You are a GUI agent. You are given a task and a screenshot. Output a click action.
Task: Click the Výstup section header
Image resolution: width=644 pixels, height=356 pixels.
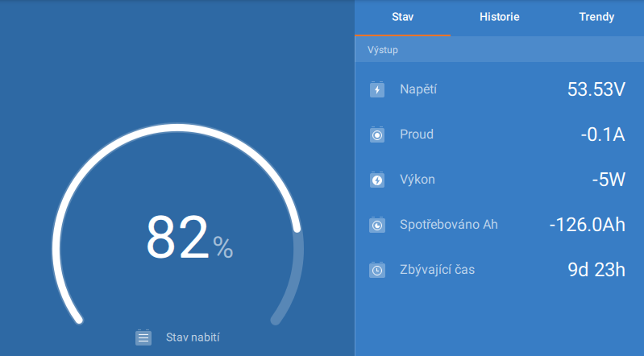tap(383, 50)
